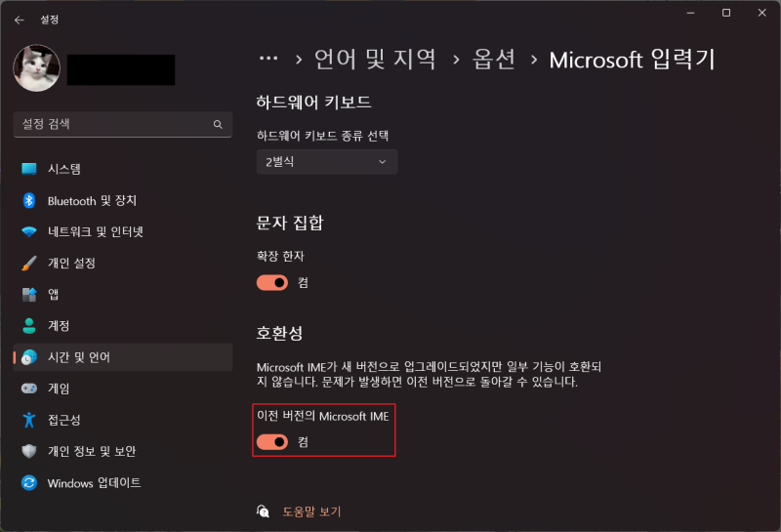Expand the breadcrumb ellipsis menu
Screen dimensions: 781x532
tap(268, 59)
